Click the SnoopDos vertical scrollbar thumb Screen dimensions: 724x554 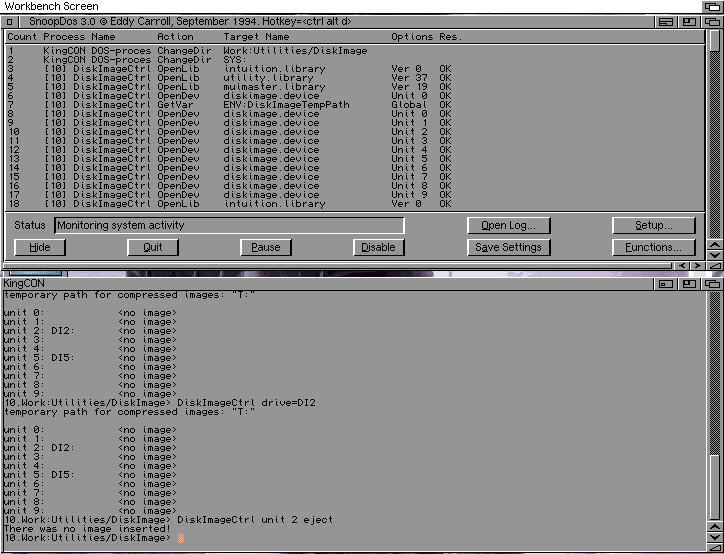point(714,42)
